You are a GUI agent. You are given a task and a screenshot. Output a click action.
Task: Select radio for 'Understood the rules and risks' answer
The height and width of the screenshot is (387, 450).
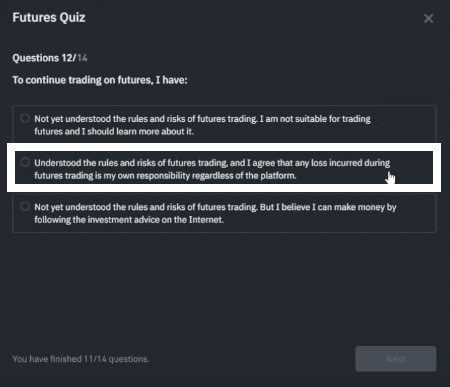coord(25,162)
